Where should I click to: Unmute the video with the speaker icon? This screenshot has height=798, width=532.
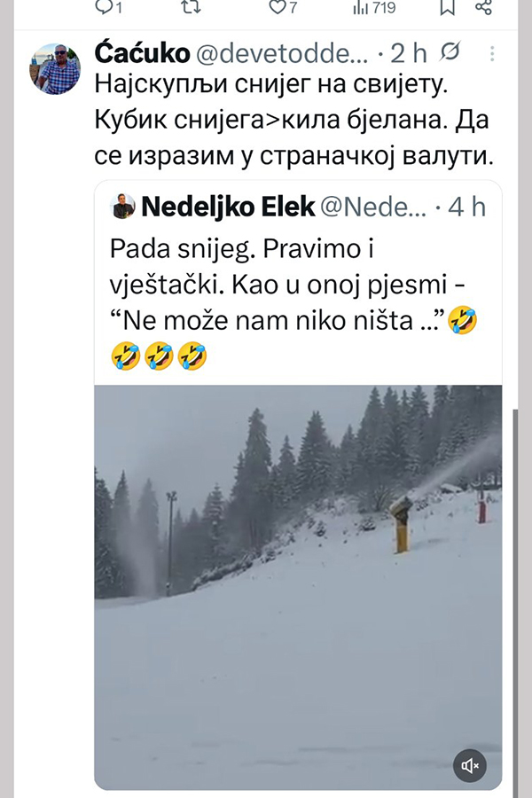pyautogui.click(x=471, y=764)
